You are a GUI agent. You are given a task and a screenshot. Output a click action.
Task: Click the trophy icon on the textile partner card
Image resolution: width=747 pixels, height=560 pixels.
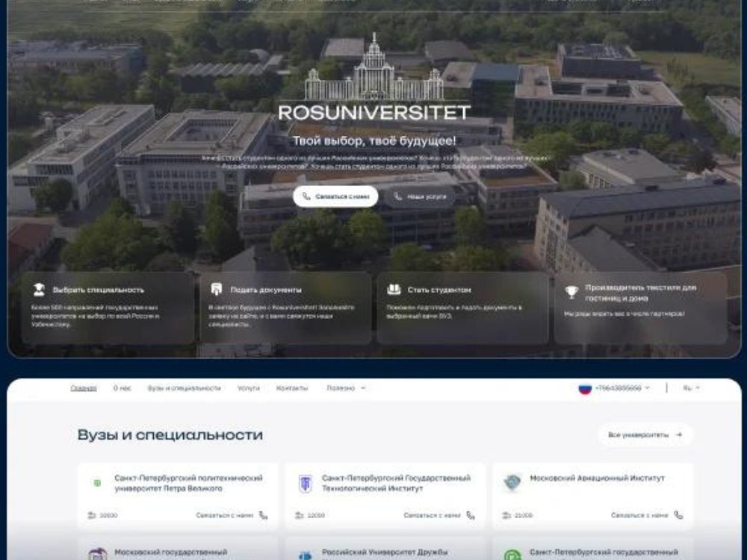click(x=571, y=292)
